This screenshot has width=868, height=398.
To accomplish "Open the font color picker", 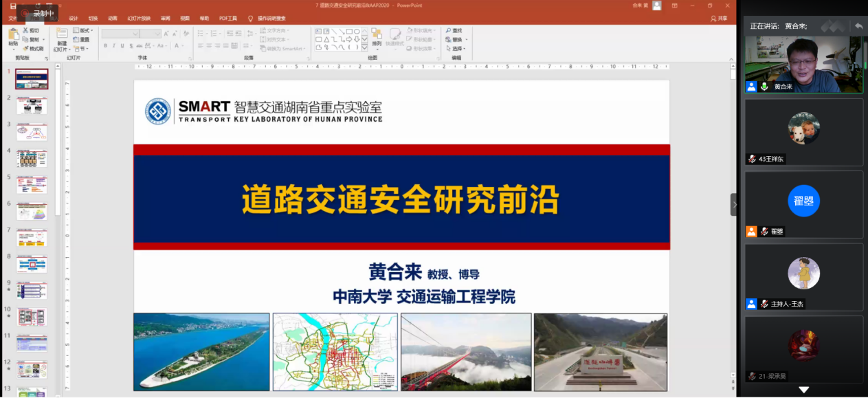I will tap(178, 46).
